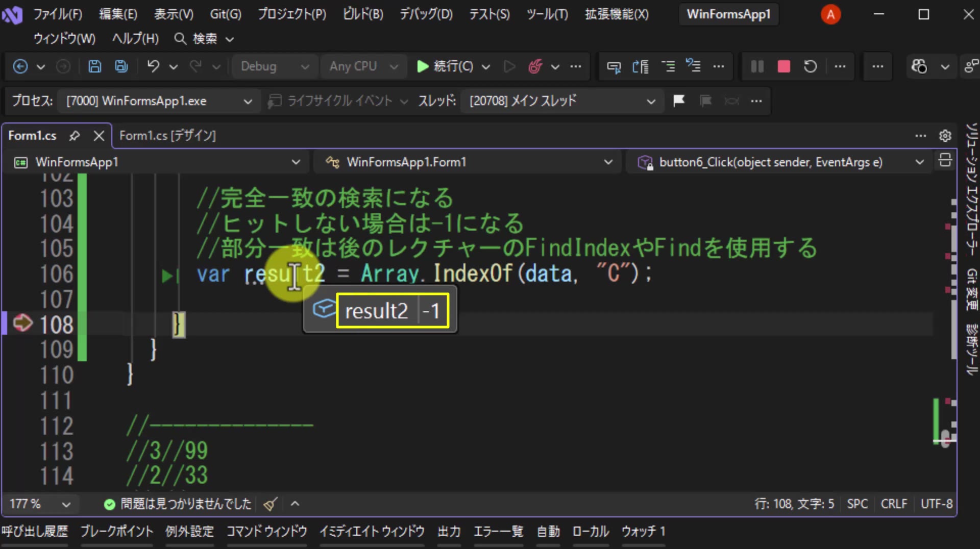The height and width of the screenshot is (549, 980).
Task: Click the split editor window icon
Action: tap(945, 161)
